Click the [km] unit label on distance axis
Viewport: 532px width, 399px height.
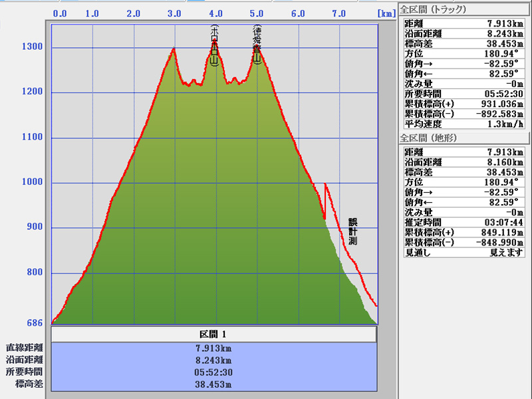(x=386, y=13)
